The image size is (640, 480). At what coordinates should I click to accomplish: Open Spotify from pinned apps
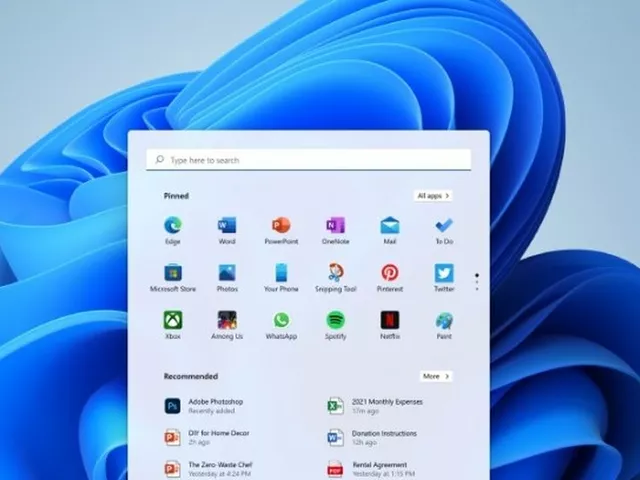(x=336, y=321)
